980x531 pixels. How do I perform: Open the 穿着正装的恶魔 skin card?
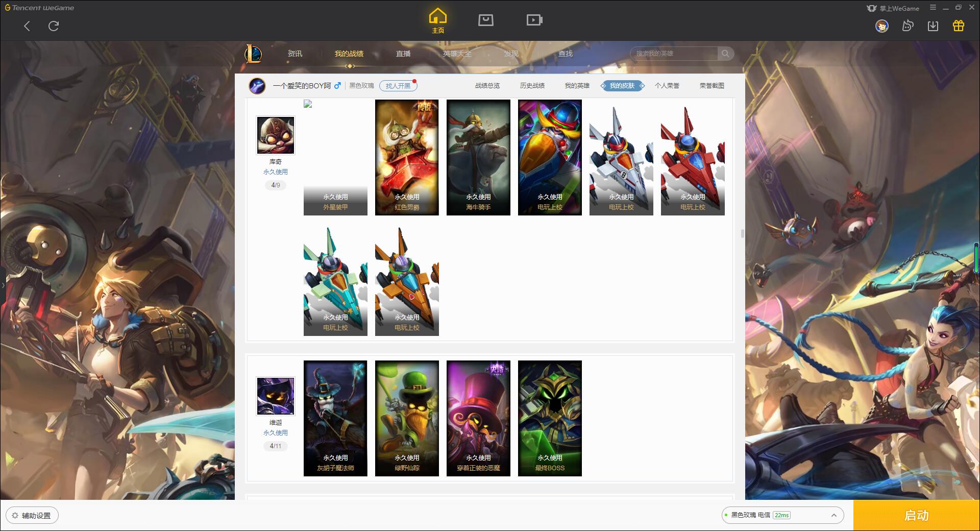(478, 418)
